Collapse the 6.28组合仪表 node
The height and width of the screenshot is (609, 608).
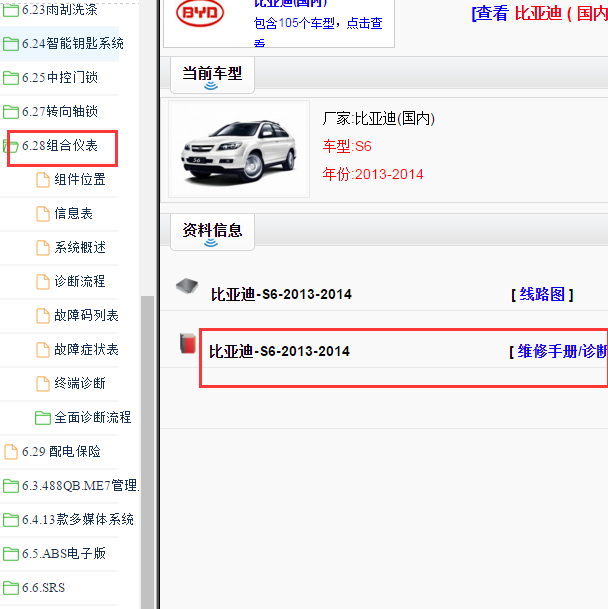coord(59,146)
